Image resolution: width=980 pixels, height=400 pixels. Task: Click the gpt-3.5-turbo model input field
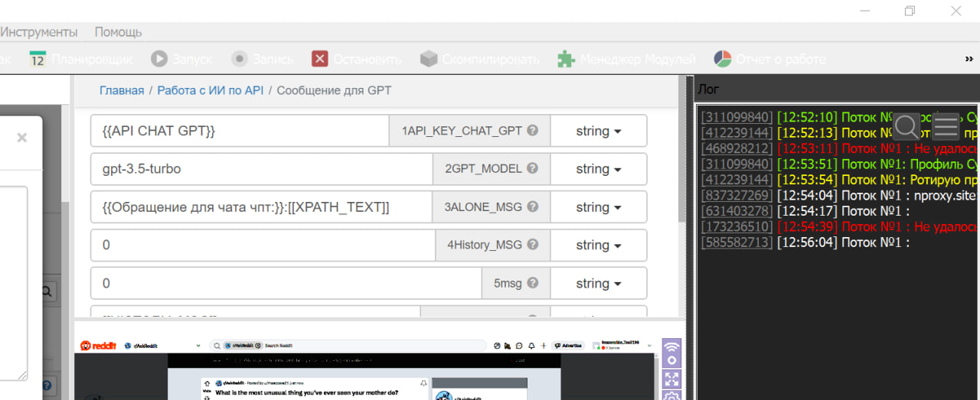pos(260,169)
